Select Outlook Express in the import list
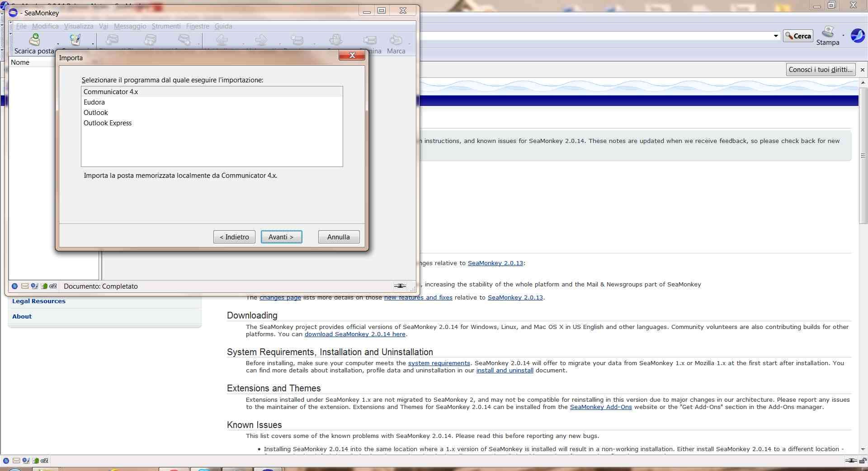 [212, 123]
